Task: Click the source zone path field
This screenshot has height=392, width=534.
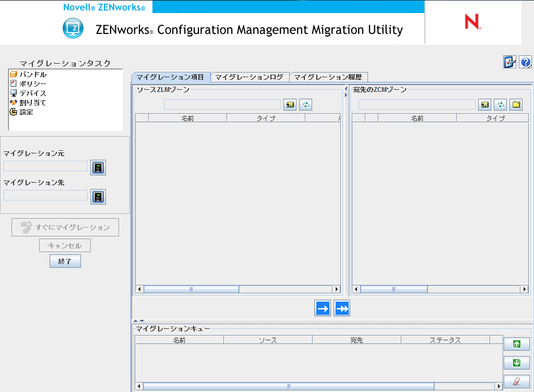Action: pos(222,104)
